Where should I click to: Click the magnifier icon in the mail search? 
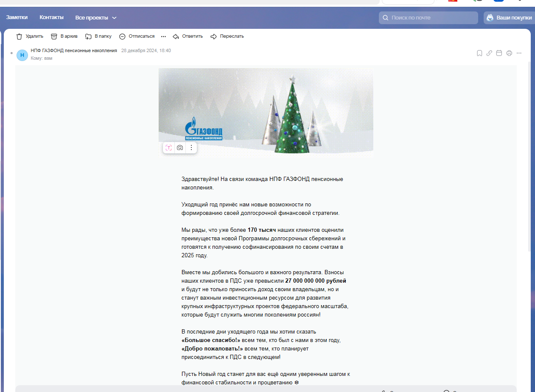click(386, 18)
